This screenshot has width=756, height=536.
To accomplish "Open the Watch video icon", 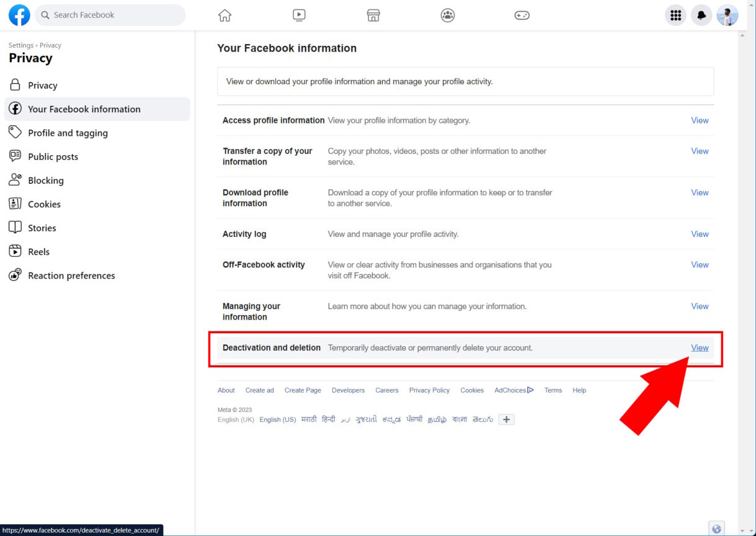I will 299,15.
